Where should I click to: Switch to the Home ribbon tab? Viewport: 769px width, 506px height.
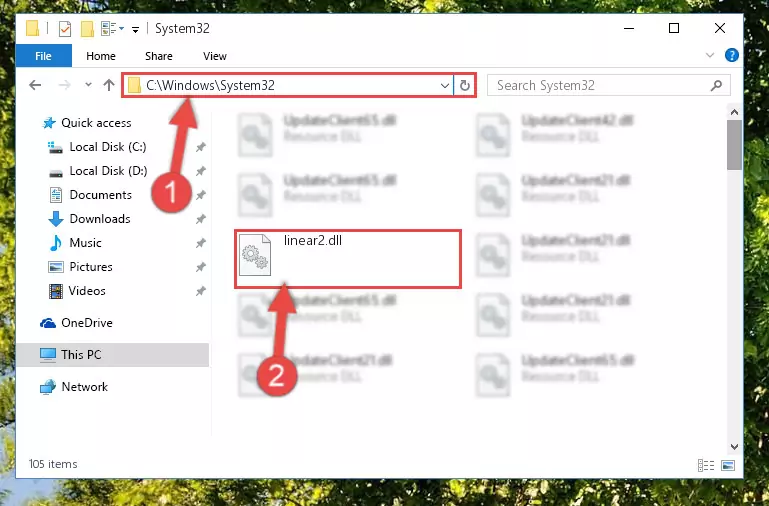[101, 56]
